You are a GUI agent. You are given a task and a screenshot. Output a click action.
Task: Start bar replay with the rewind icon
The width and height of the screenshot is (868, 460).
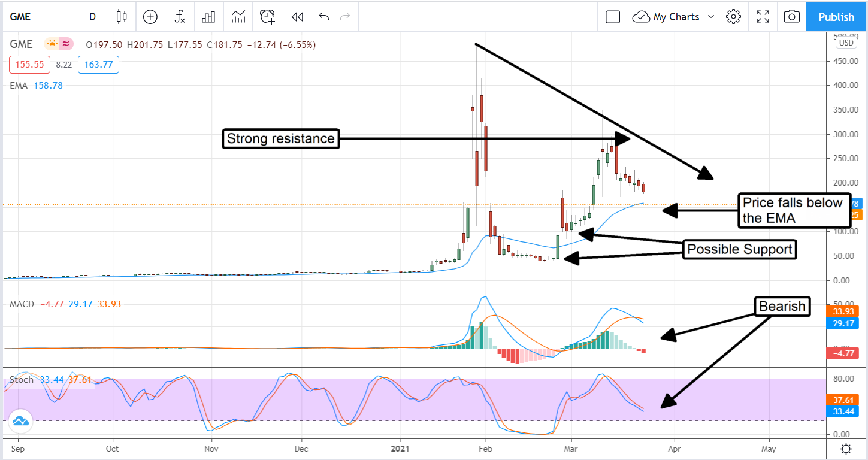(297, 17)
